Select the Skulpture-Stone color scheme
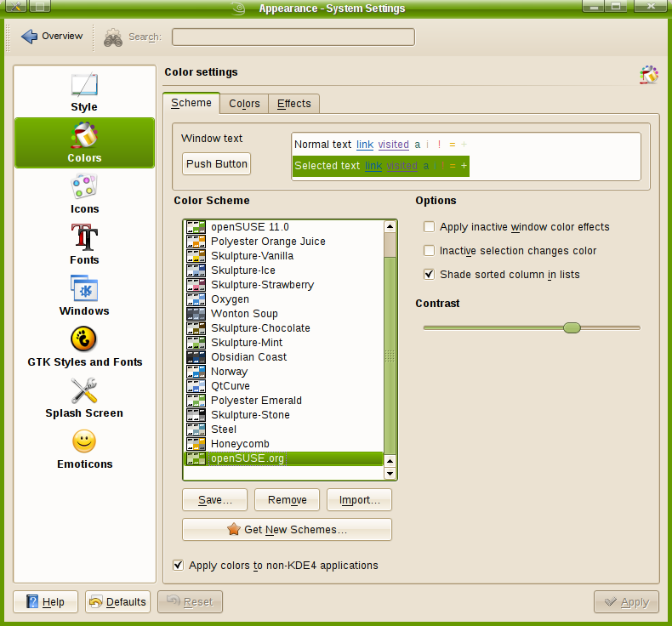672x626 pixels. tap(283, 415)
